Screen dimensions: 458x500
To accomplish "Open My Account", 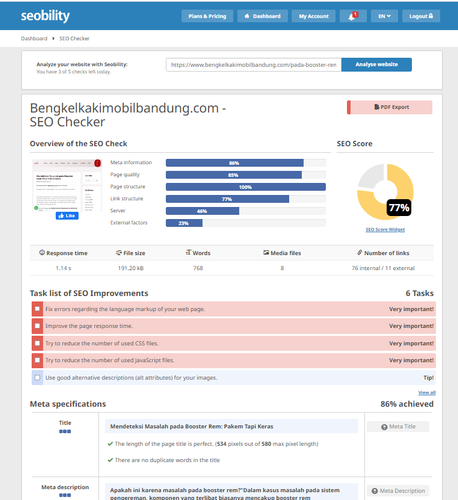I will tap(313, 16).
